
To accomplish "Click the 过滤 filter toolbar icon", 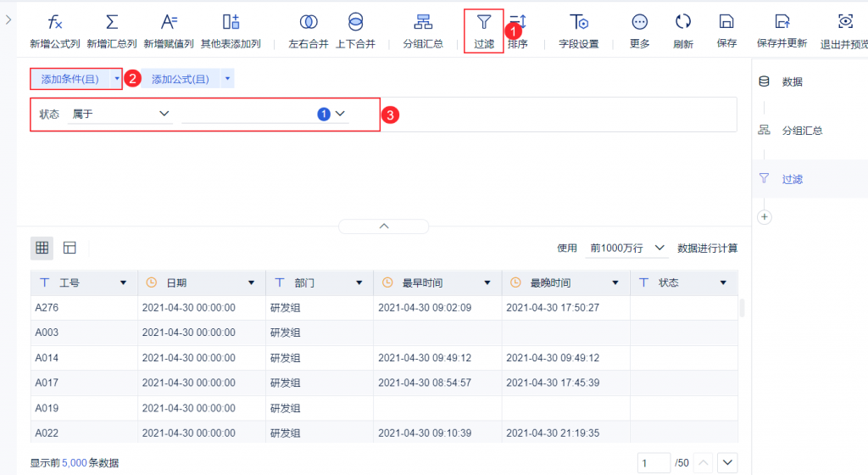I will coord(484,22).
